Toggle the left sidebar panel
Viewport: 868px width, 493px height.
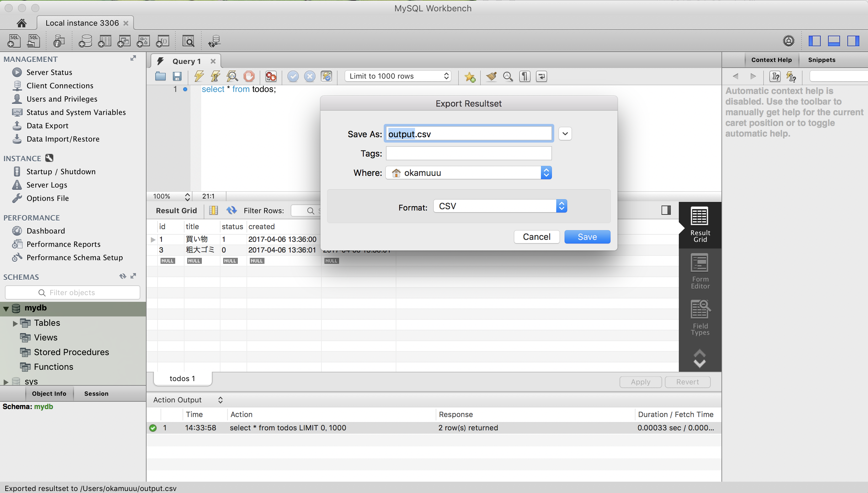click(x=814, y=41)
